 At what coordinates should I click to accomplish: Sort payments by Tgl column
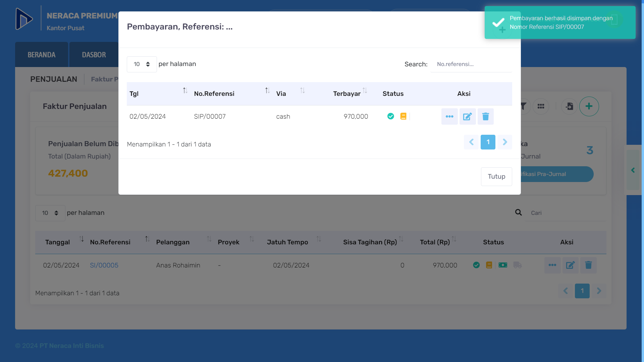185,90
